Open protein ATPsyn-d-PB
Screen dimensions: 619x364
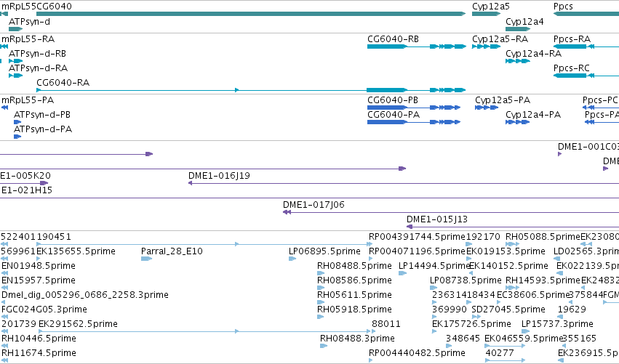click(17, 122)
